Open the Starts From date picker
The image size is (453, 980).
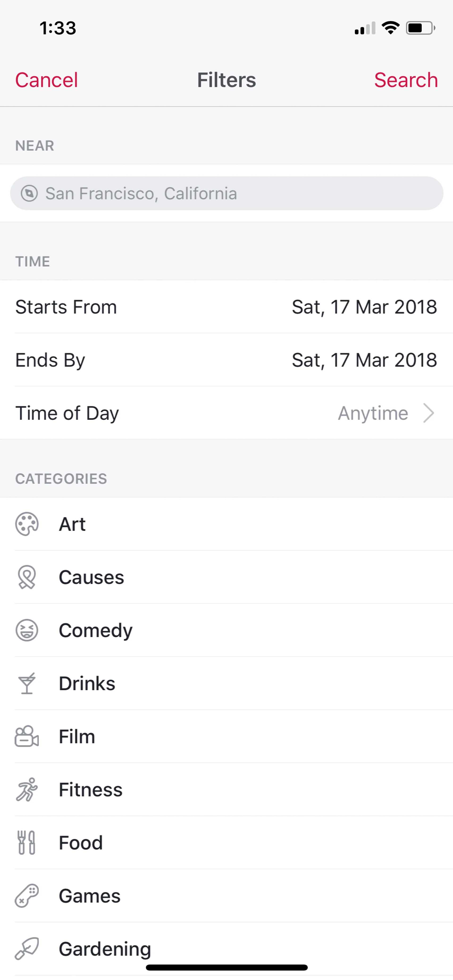[x=364, y=307]
